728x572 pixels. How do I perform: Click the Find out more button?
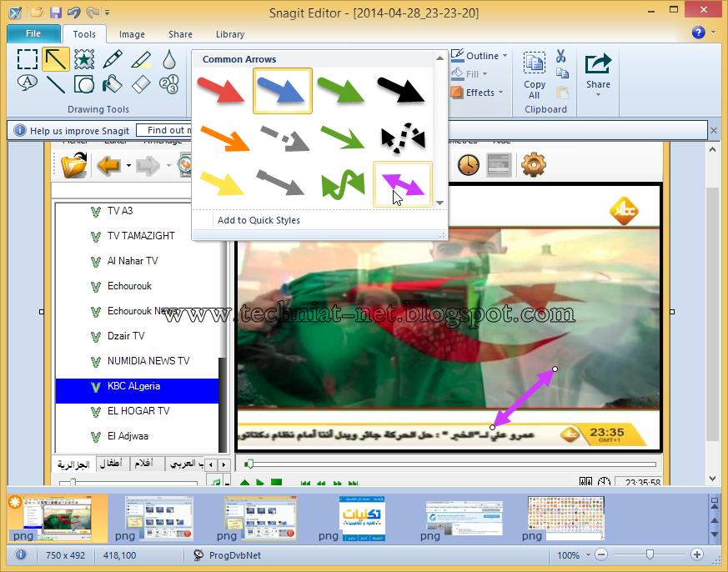[x=164, y=130]
